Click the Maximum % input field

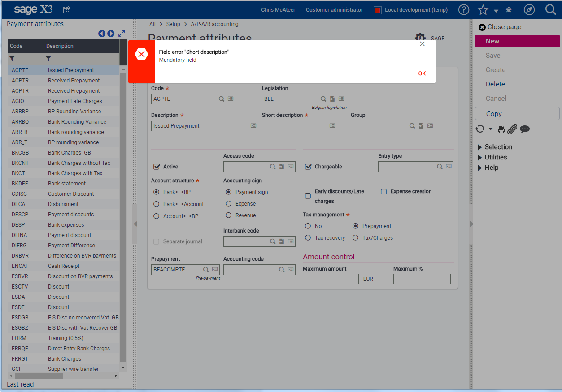tap(422, 279)
